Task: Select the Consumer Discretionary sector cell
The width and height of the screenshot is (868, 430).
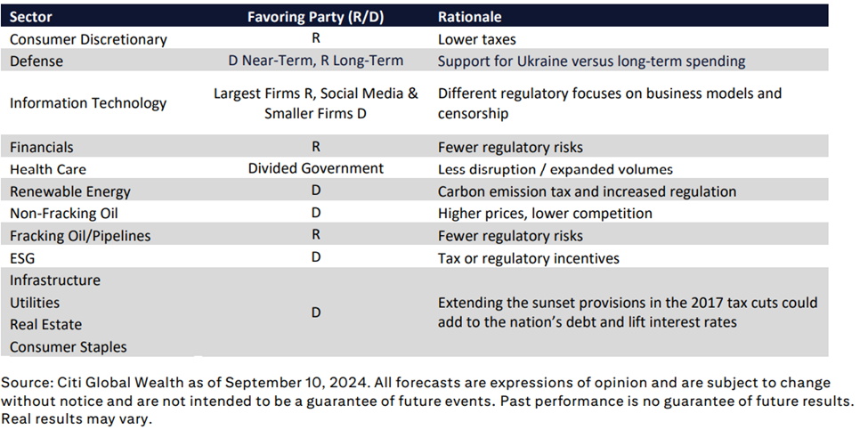Action: coord(88,40)
